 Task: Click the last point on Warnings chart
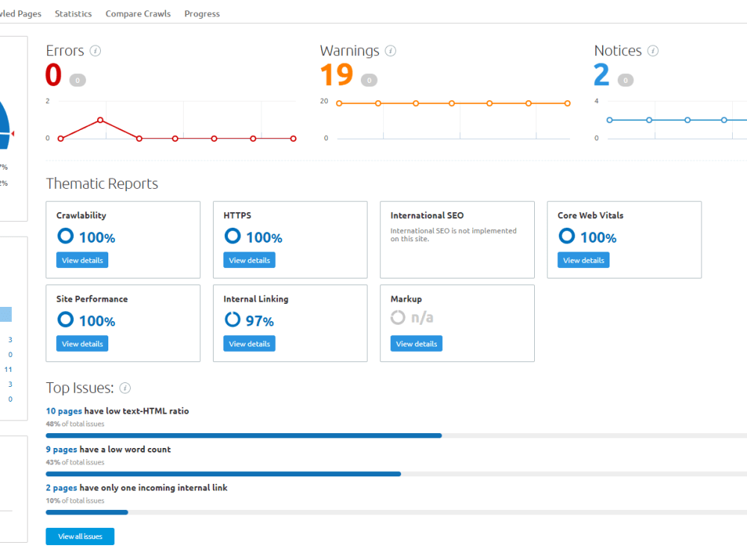[x=568, y=103]
